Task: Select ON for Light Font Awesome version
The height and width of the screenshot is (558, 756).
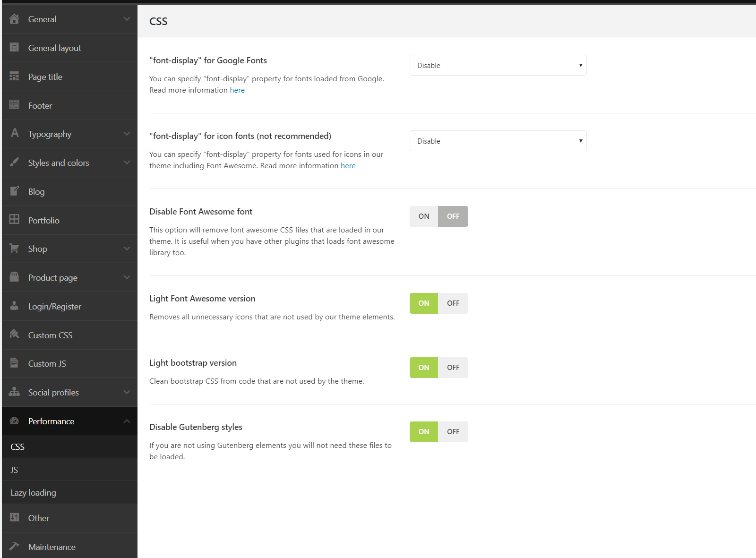Action: tap(424, 303)
